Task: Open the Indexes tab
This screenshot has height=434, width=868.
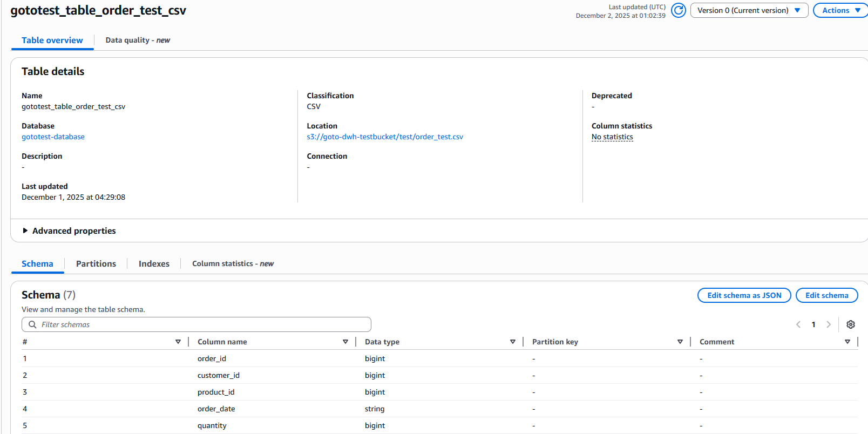Action: coord(154,263)
